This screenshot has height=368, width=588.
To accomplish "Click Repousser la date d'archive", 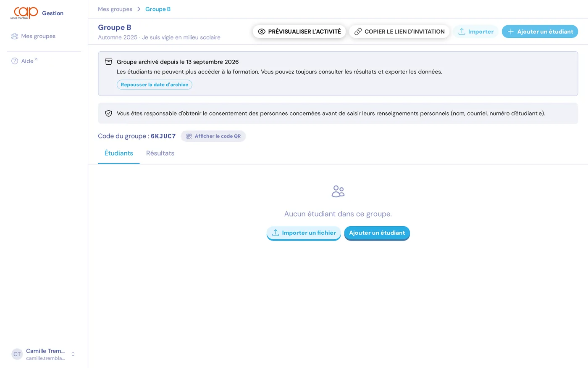I will (x=155, y=85).
